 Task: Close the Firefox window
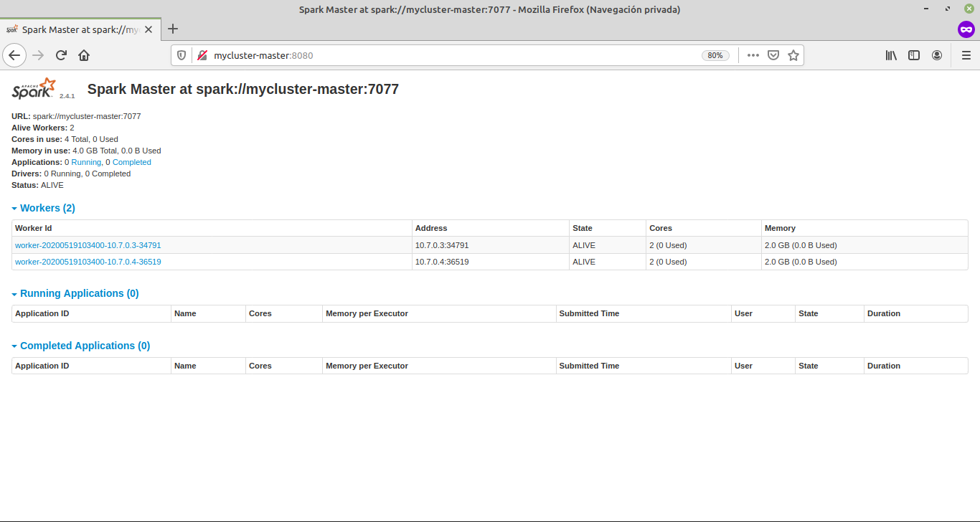[969, 9]
